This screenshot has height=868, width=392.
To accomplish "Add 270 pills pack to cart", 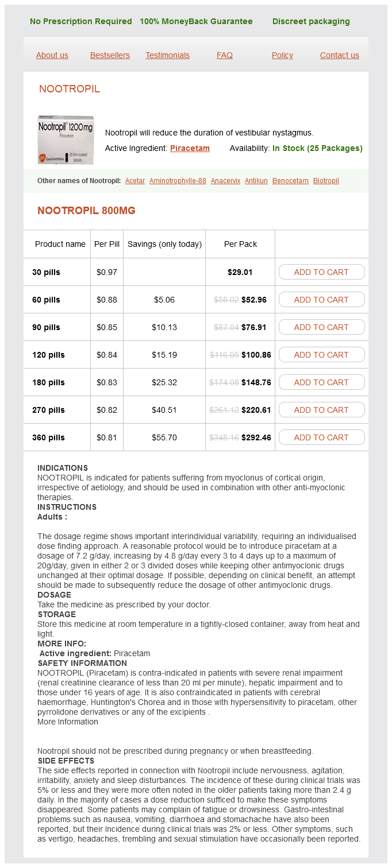I will 321,410.
